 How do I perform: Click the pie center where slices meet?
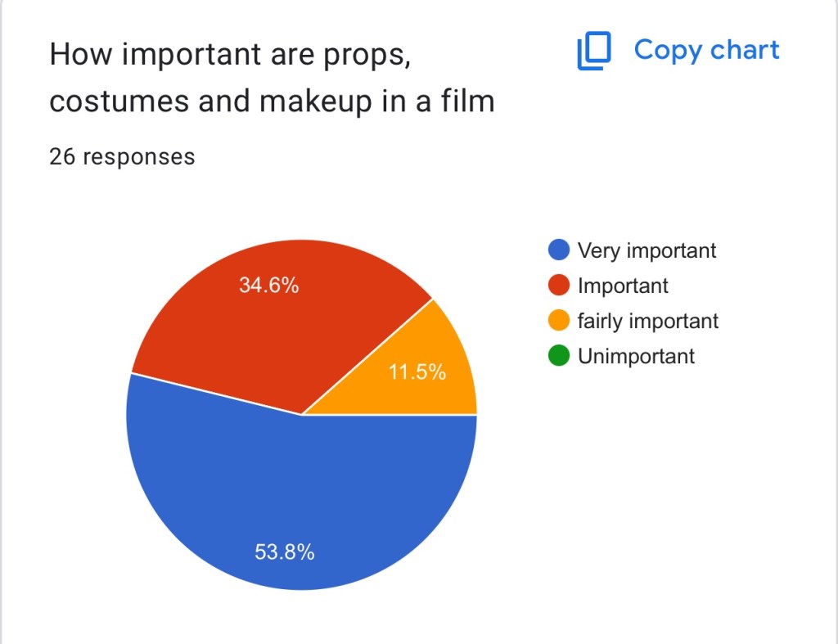302,415
